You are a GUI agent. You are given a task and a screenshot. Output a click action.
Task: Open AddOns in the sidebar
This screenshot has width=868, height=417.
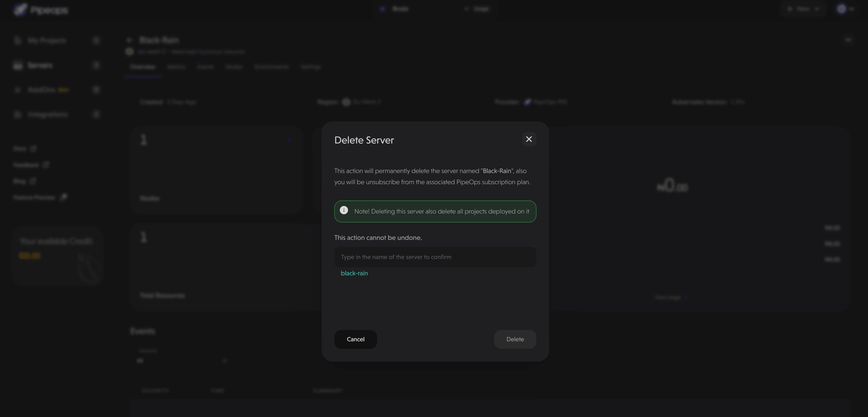[x=57, y=90]
